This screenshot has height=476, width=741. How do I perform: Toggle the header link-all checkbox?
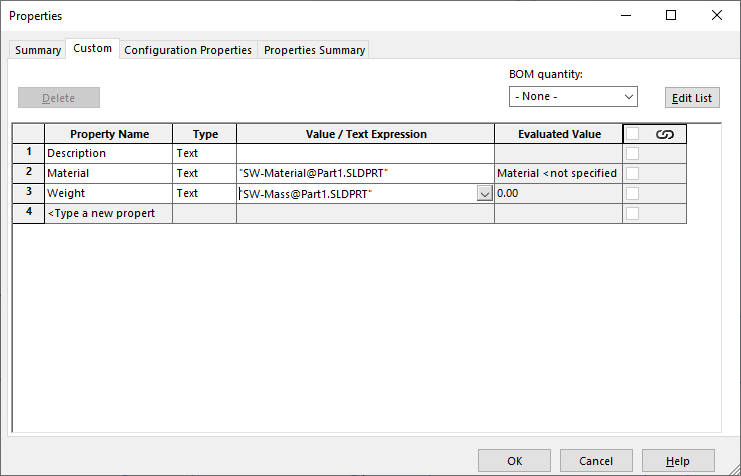[632, 134]
